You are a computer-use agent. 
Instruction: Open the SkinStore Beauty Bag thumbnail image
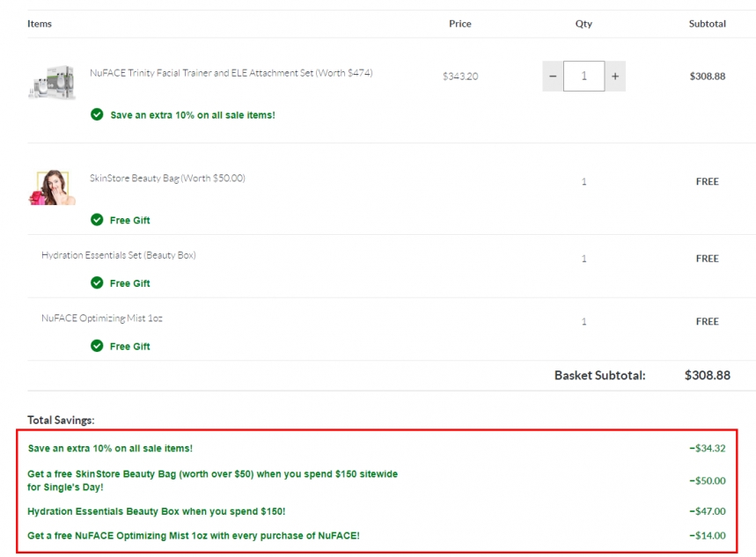tap(51, 187)
